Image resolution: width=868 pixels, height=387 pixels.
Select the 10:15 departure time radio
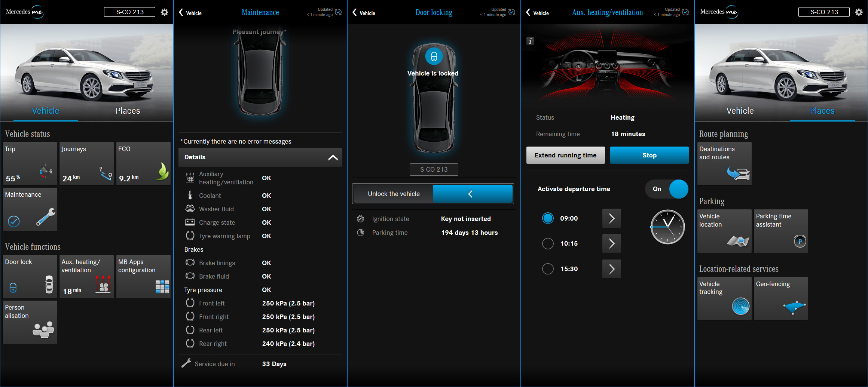point(548,243)
